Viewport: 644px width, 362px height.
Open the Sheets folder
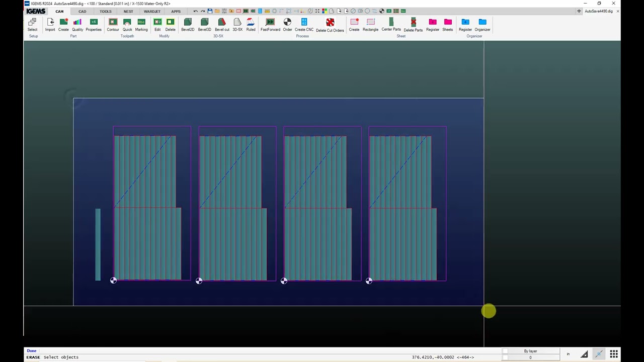(448, 25)
